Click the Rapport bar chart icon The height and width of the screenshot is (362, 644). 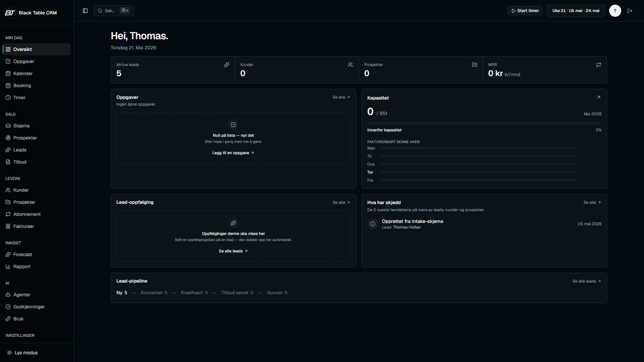[8, 266]
